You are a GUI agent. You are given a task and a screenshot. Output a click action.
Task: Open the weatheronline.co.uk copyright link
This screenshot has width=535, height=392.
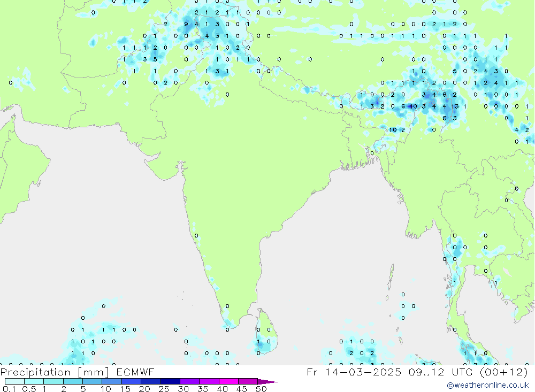(488, 385)
